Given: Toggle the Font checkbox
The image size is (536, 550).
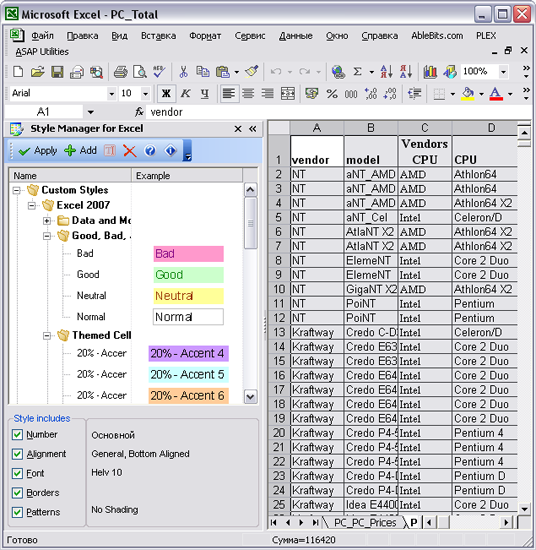Looking at the screenshot, I should pyautogui.click(x=17, y=474).
